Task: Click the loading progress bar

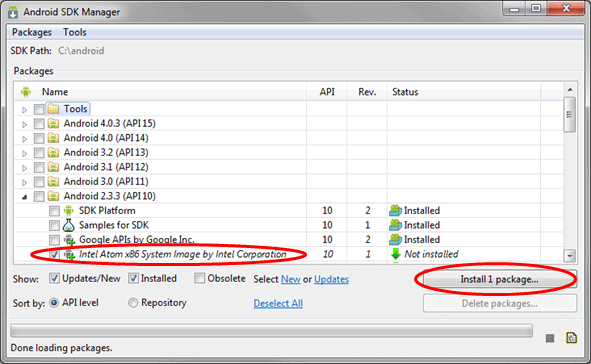Action: (271, 330)
